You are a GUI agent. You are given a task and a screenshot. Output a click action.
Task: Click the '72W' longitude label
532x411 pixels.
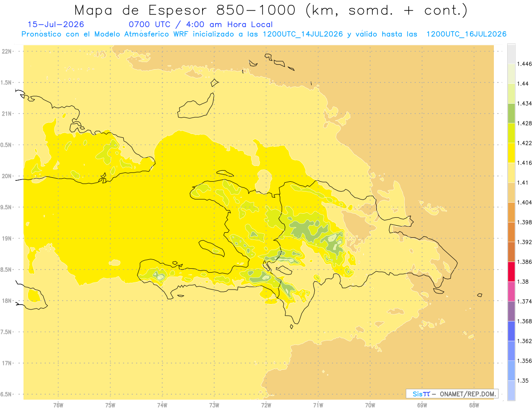point(266,405)
